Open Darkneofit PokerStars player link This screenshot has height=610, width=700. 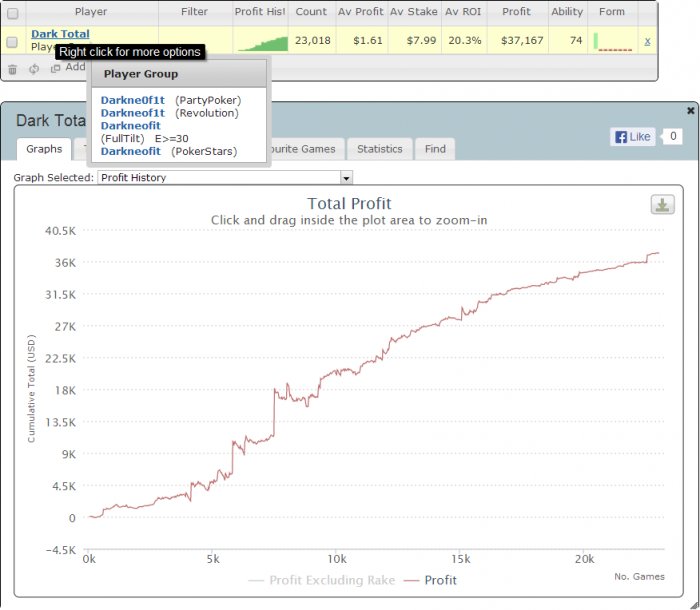click(x=130, y=151)
